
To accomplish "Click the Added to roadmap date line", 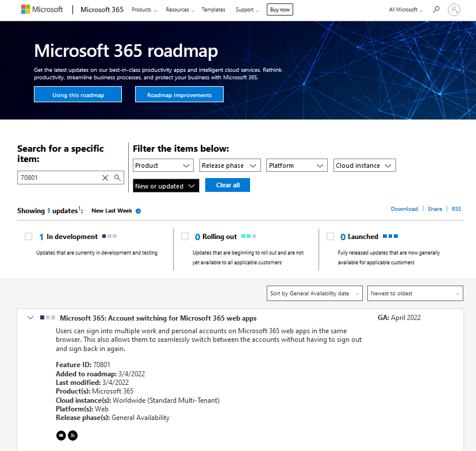I will 100,373.
